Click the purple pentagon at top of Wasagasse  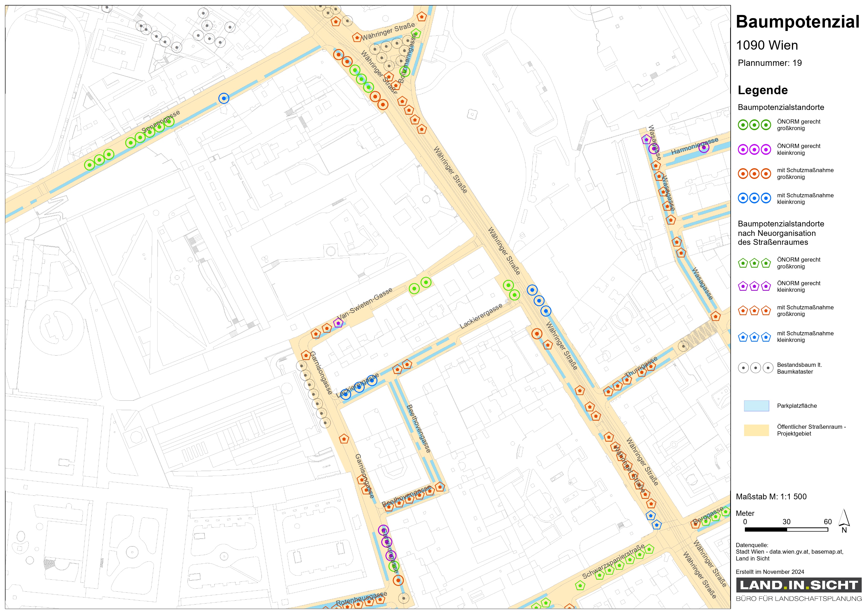(x=646, y=140)
